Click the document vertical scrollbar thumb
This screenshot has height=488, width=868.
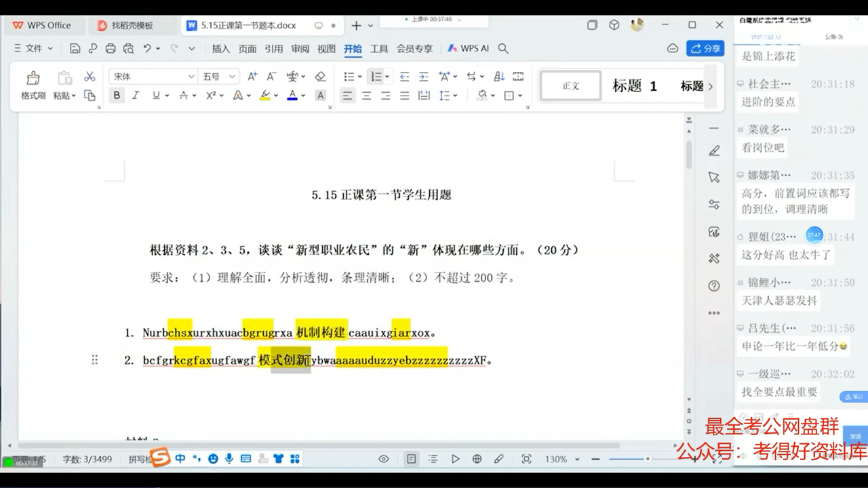click(x=690, y=155)
